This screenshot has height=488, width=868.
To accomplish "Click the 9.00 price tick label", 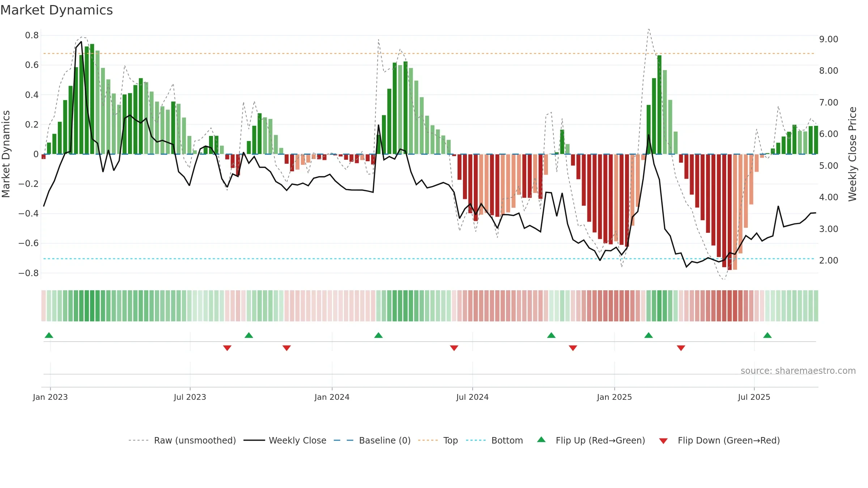I will 829,39.
